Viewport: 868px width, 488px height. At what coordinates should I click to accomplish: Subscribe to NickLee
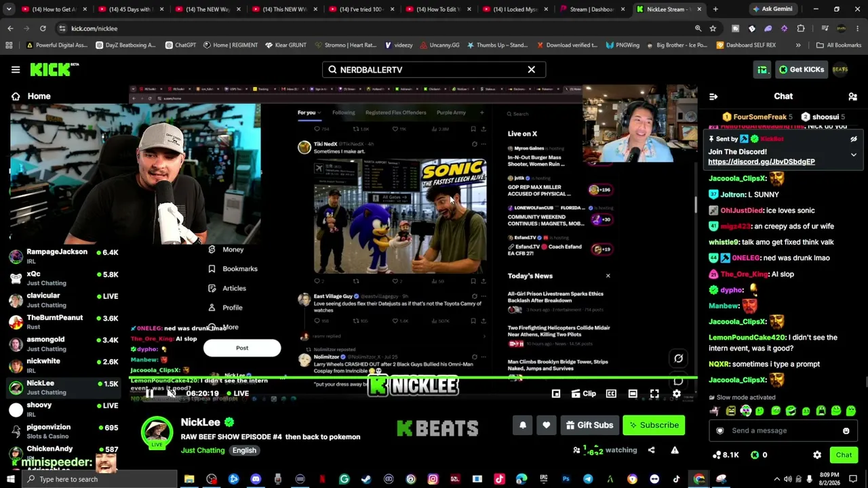click(x=654, y=425)
